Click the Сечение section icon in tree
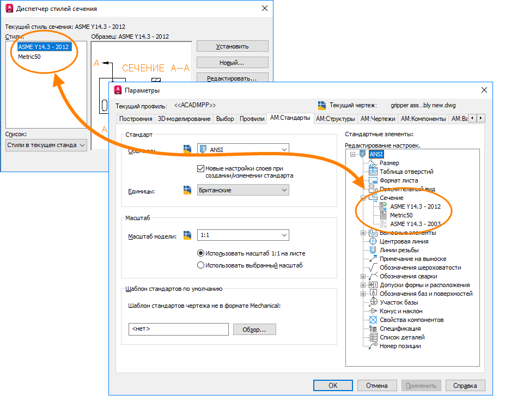This screenshot has height=420, width=505. [x=373, y=198]
